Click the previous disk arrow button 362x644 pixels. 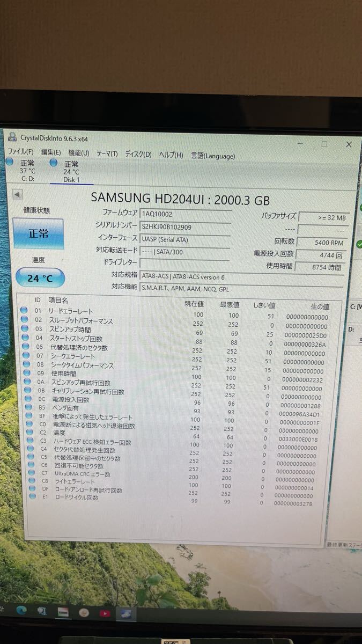[x=17, y=194]
